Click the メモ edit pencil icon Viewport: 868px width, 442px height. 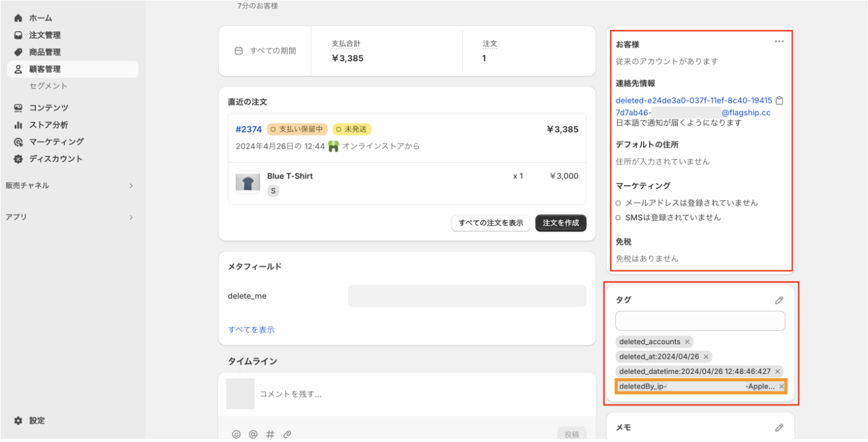(779, 428)
